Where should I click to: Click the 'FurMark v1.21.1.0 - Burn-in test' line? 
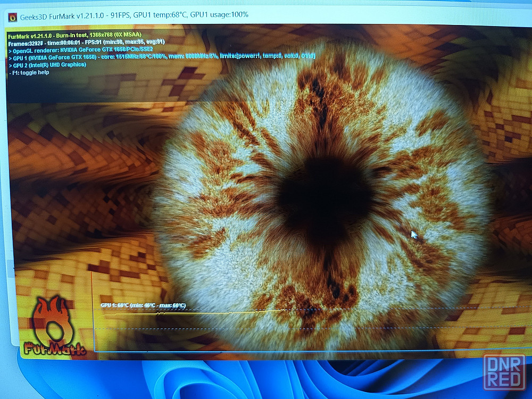click(74, 35)
